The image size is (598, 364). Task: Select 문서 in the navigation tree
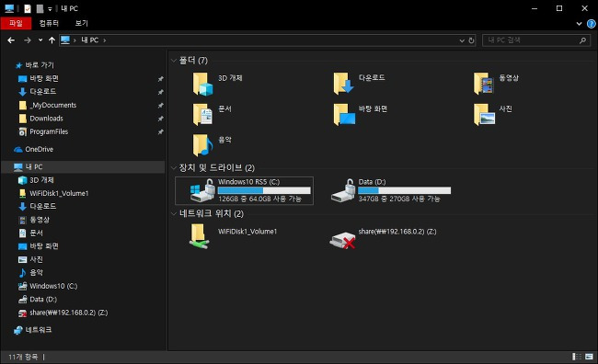tap(37, 233)
